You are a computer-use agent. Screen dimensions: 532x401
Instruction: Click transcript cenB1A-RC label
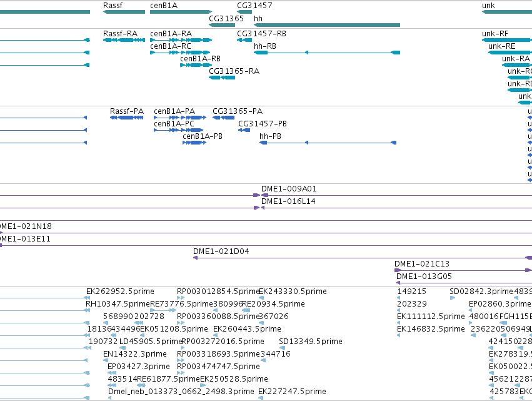pyautogui.click(x=170, y=46)
